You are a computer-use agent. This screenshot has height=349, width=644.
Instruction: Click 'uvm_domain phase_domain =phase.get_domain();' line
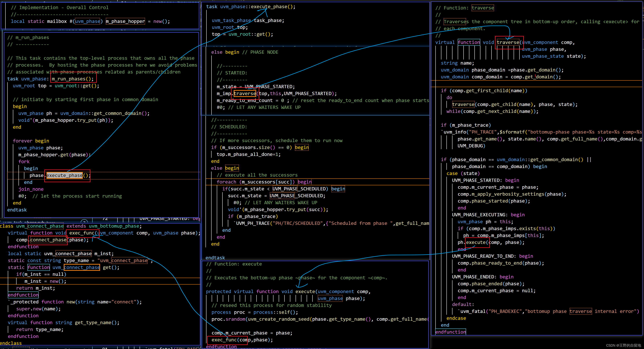502,70
